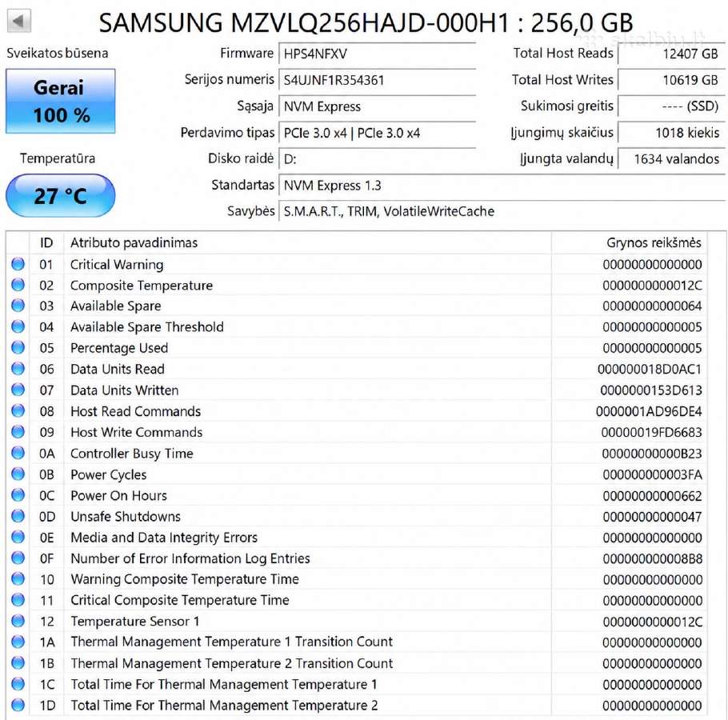Select power on hours 1634 valandos

pos(671,159)
